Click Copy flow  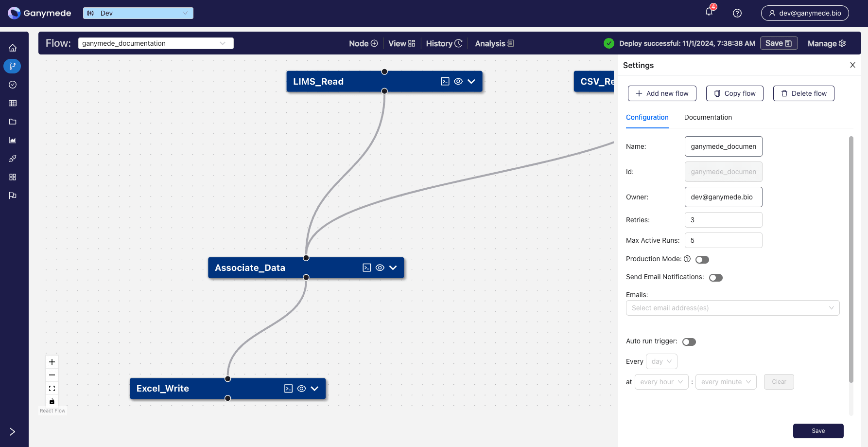(735, 93)
